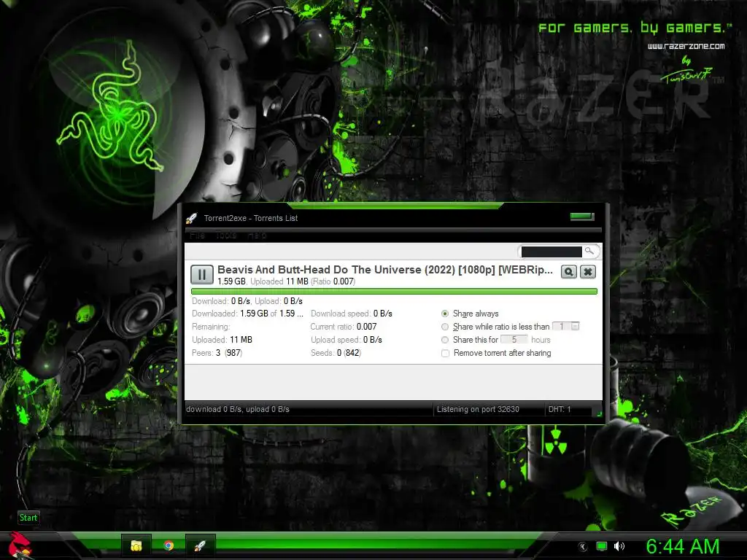Launch Chrome from the taskbar
Image resolution: width=747 pixels, height=560 pixels.
169,545
